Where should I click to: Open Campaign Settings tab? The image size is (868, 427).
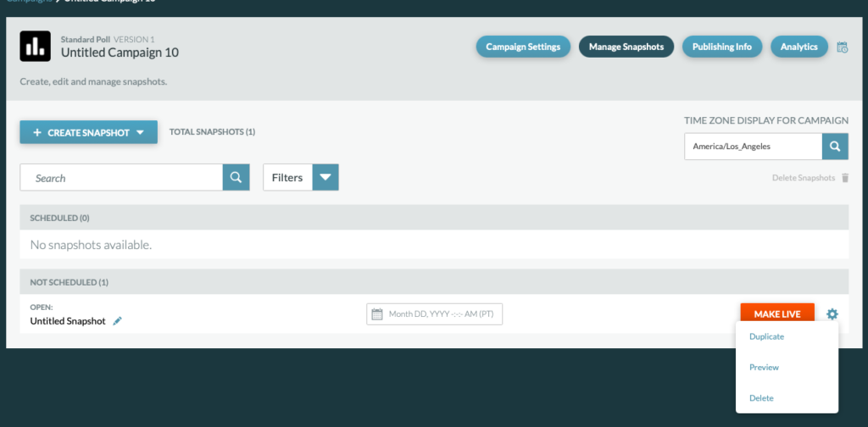[522, 47]
